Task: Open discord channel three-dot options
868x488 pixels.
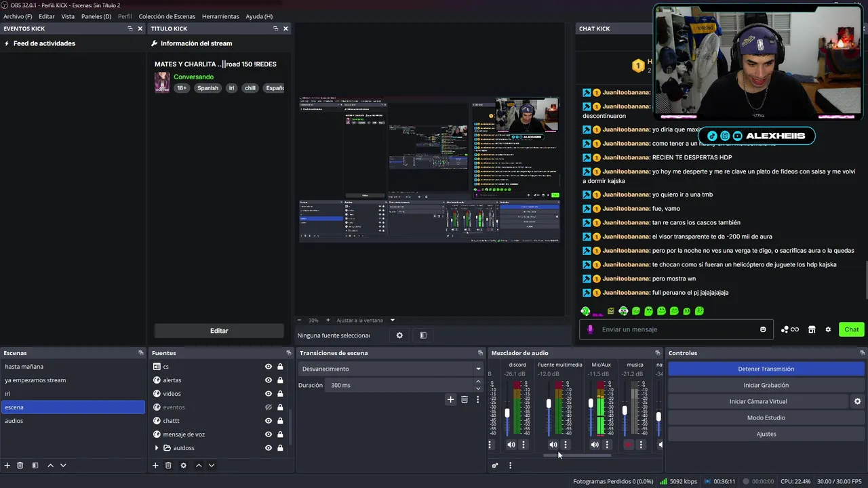Action: tap(524, 445)
